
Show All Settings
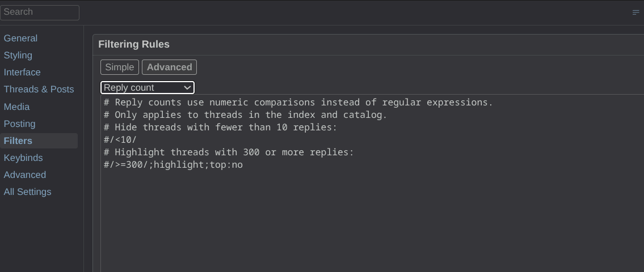(x=27, y=192)
